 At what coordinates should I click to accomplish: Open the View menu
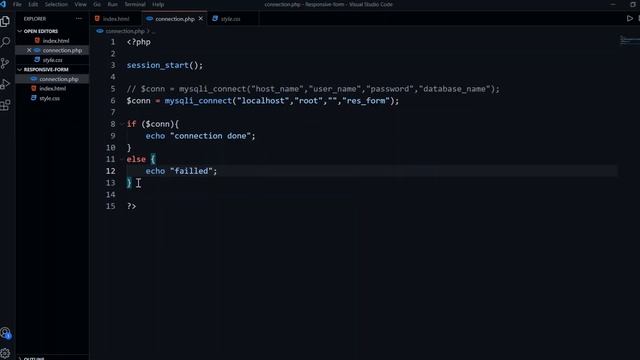tap(80, 4)
